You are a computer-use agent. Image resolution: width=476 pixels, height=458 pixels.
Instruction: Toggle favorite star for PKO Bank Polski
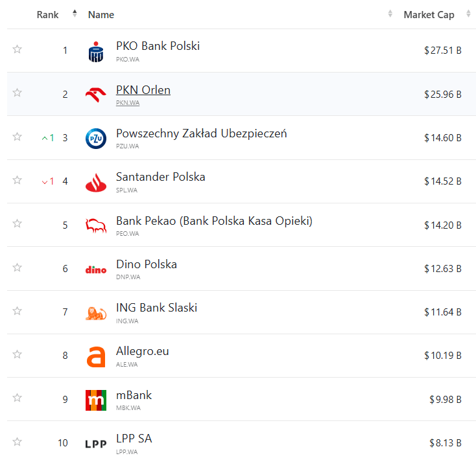18,49
